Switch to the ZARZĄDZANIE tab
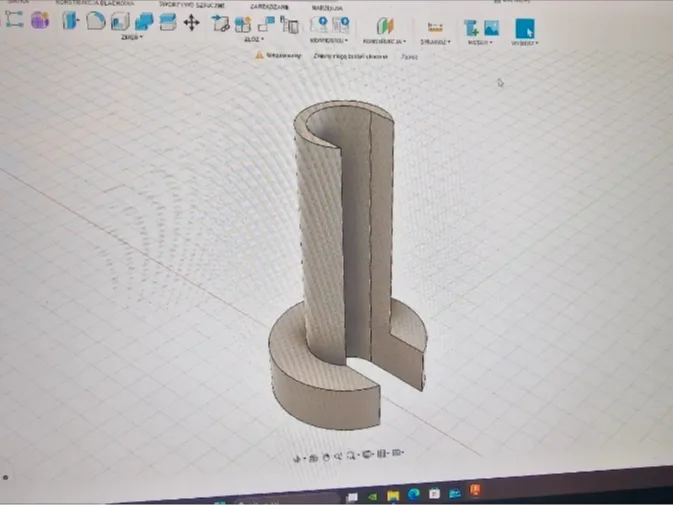 point(270,6)
